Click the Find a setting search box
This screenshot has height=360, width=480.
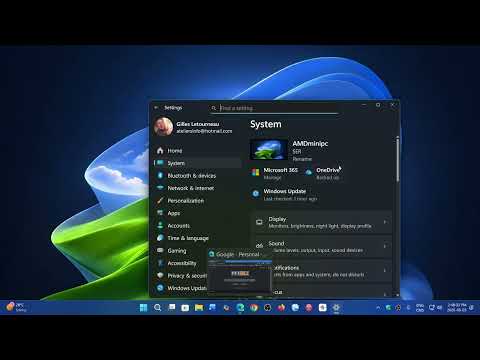point(274,108)
